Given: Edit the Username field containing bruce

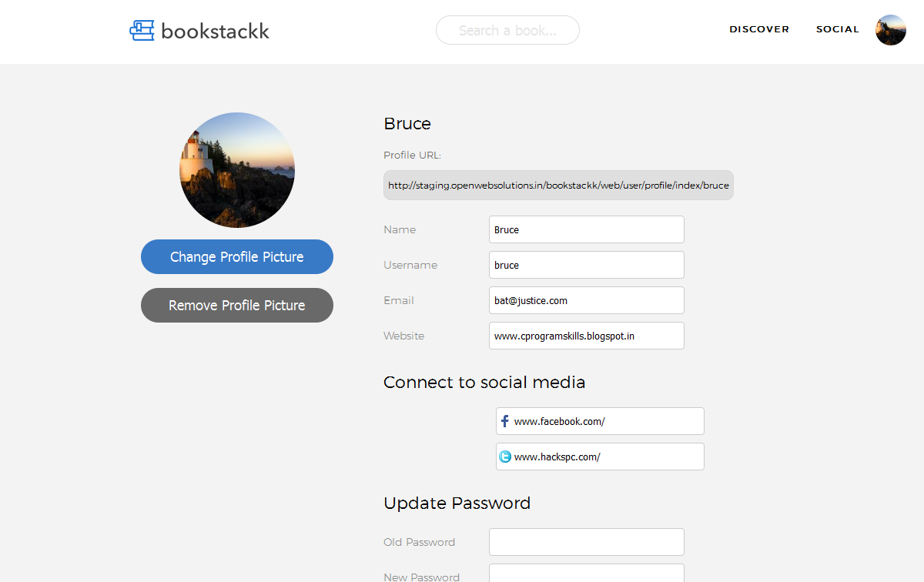Looking at the screenshot, I should 586,265.
